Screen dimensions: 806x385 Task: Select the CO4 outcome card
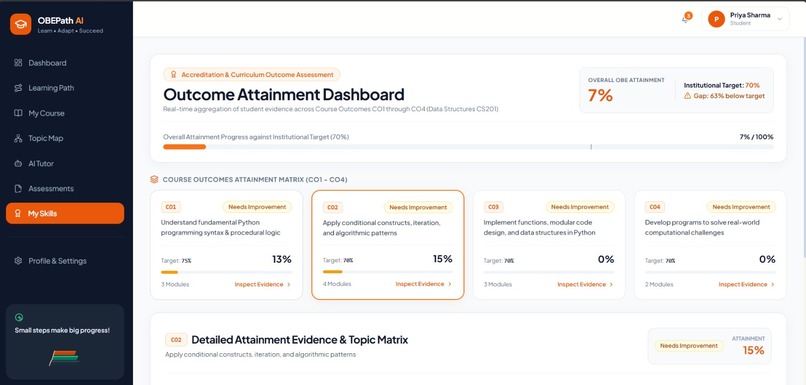(710, 245)
